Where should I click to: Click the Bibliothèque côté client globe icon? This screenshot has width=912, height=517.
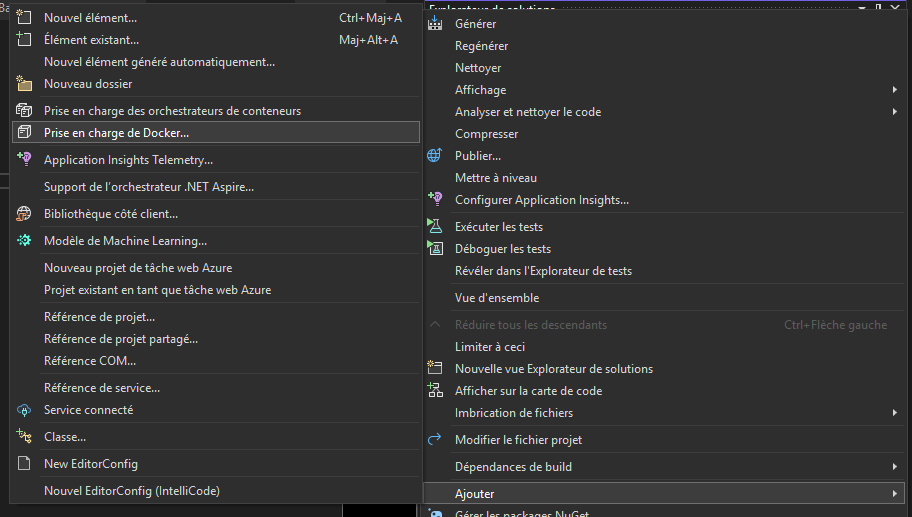pos(24,213)
